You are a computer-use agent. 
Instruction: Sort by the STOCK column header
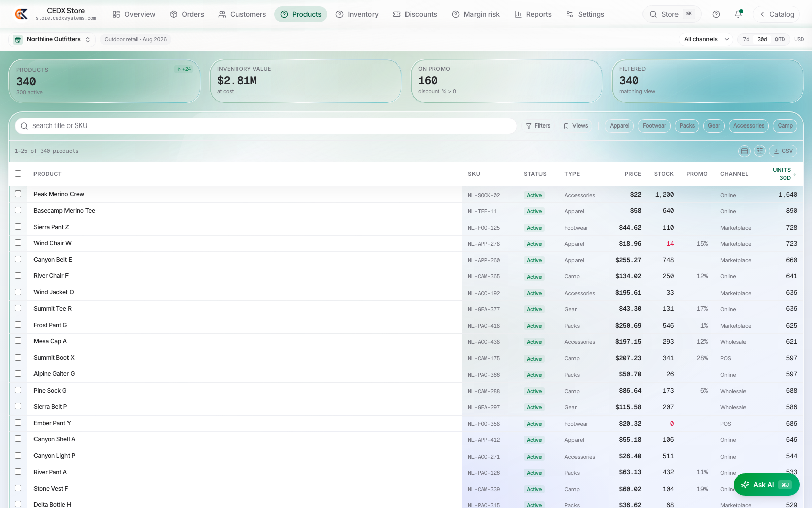[664, 174]
